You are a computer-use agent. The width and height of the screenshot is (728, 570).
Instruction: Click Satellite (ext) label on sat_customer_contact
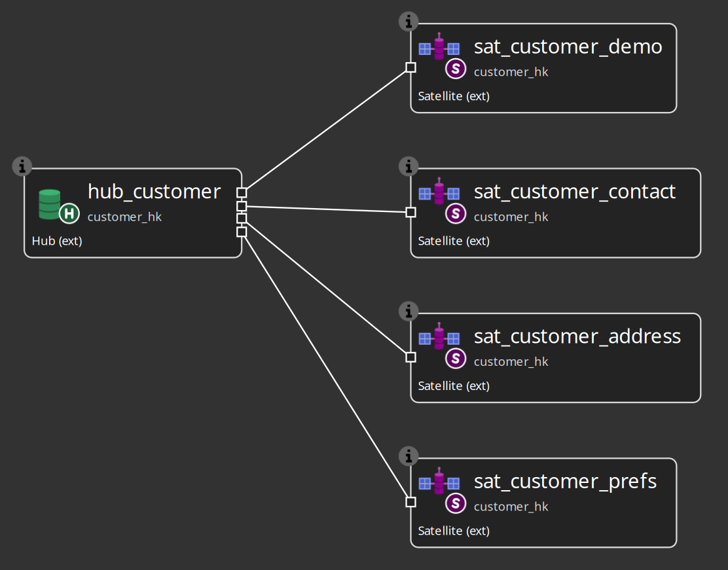(x=454, y=241)
